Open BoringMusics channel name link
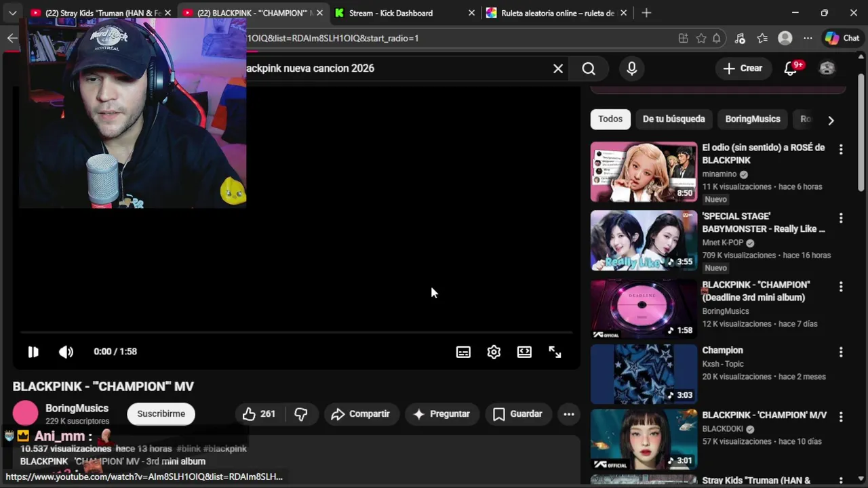The width and height of the screenshot is (868, 488). tap(77, 408)
